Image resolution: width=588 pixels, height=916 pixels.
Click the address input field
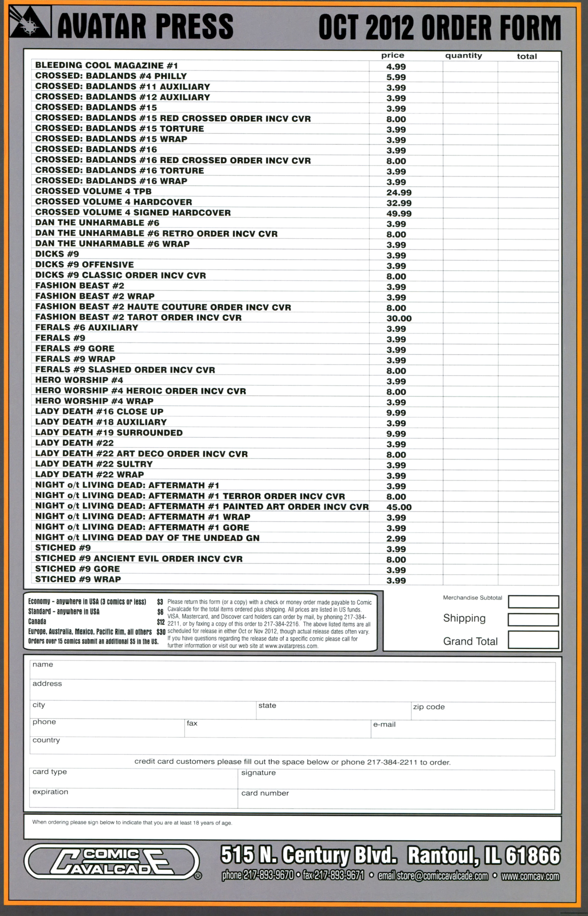[292, 691]
